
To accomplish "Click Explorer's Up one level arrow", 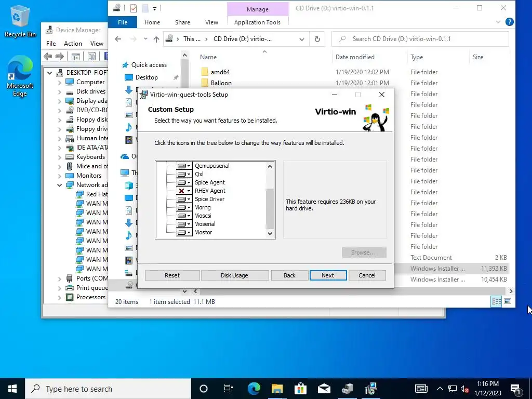I will pyautogui.click(x=156, y=39).
